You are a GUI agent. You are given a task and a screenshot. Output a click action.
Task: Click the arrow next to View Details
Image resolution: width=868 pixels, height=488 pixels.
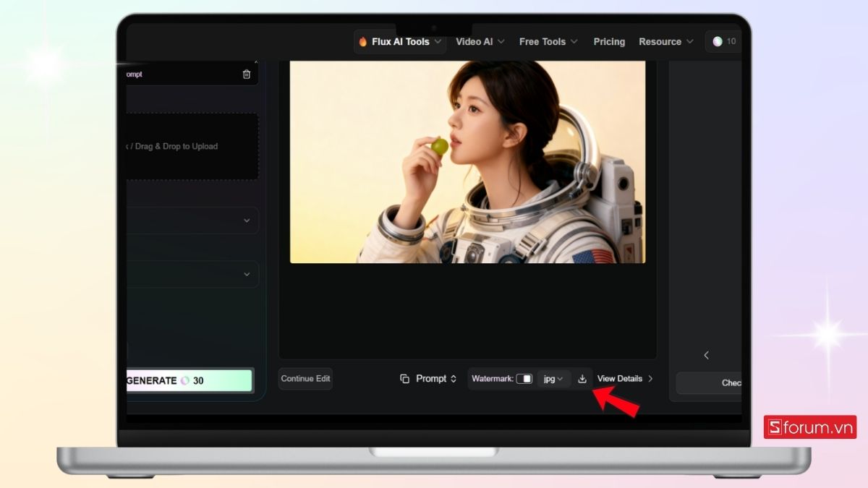coord(650,379)
